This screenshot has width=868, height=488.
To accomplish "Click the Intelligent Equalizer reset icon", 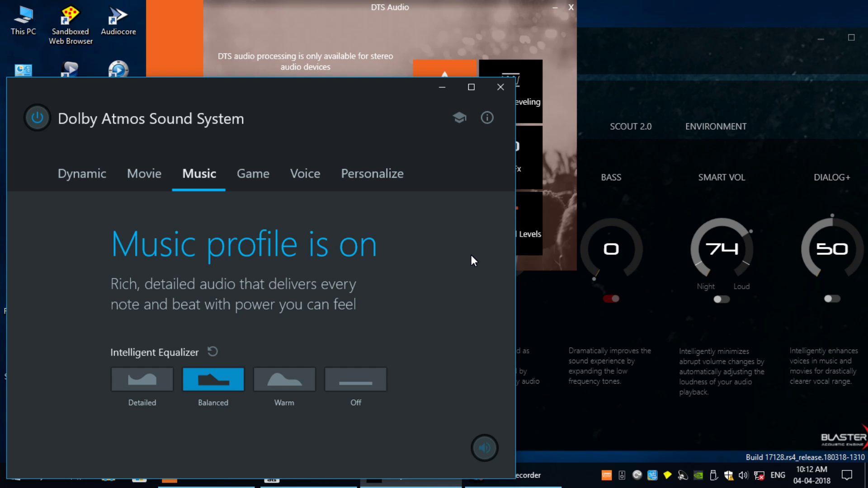I will pyautogui.click(x=213, y=352).
